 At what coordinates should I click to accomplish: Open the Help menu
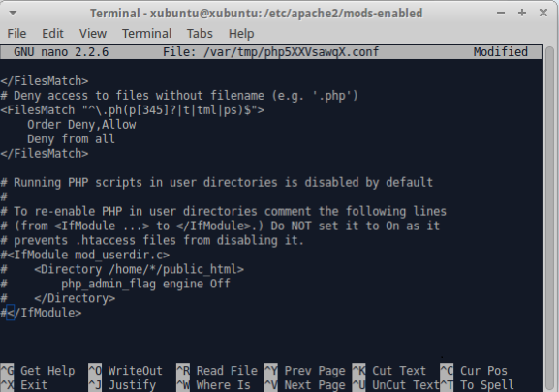point(241,34)
